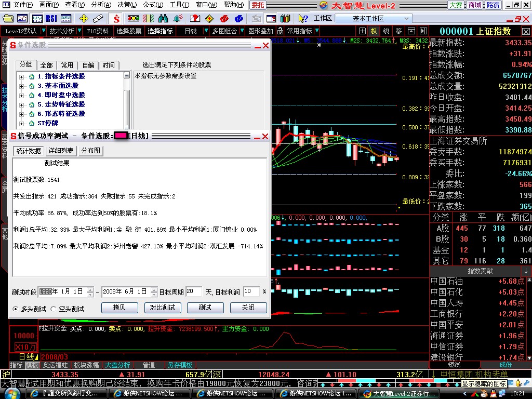Open the 分析(A) menu
The image size is (532, 399).
[x=101, y=5]
